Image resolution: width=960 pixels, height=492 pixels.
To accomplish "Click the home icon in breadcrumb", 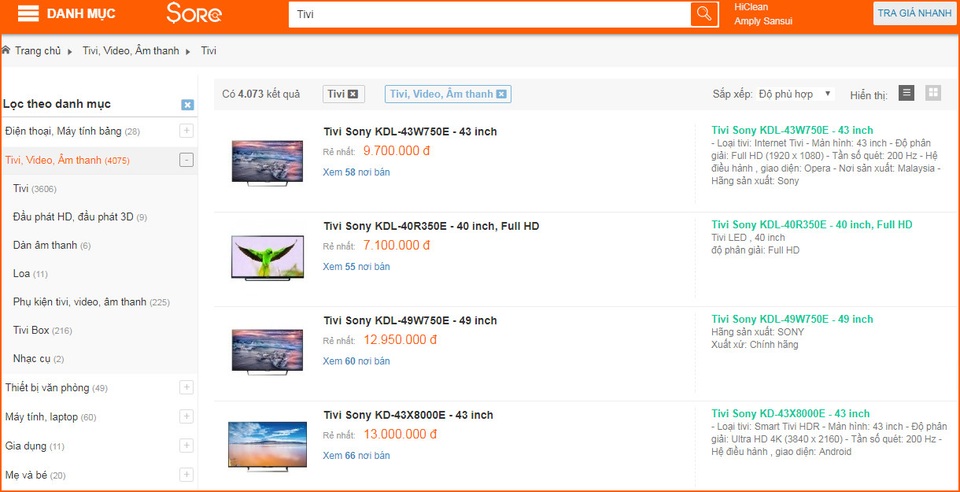I will tap(7, 50).
